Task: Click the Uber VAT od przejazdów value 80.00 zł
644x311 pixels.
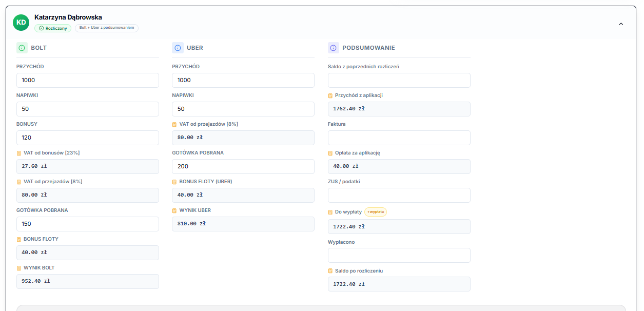Action: (243, 138)
